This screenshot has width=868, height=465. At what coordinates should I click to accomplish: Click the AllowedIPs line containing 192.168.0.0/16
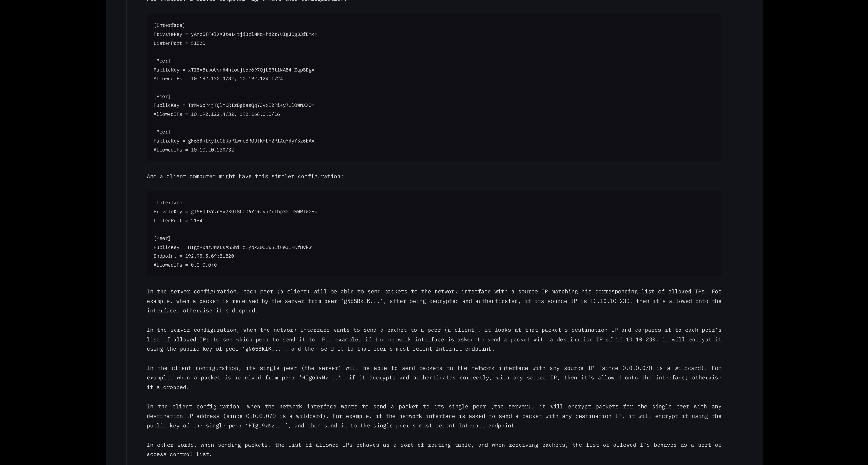click(217, 115)
